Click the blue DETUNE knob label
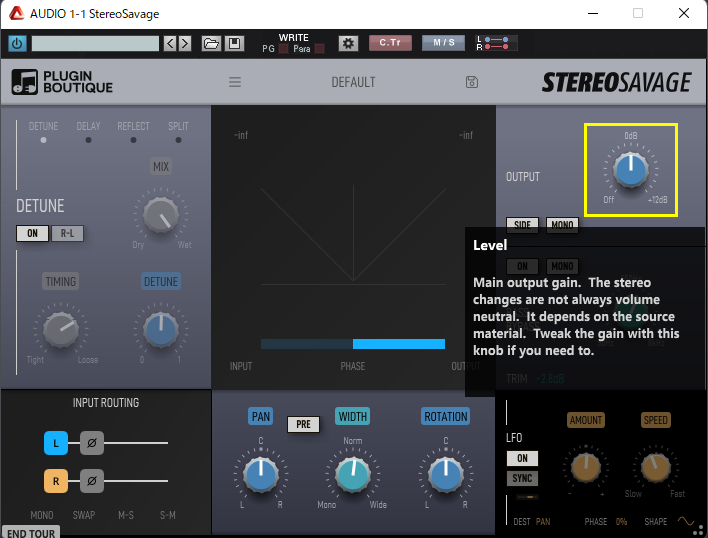The width and height of the screenshot is (708, 538). [161, 281]
